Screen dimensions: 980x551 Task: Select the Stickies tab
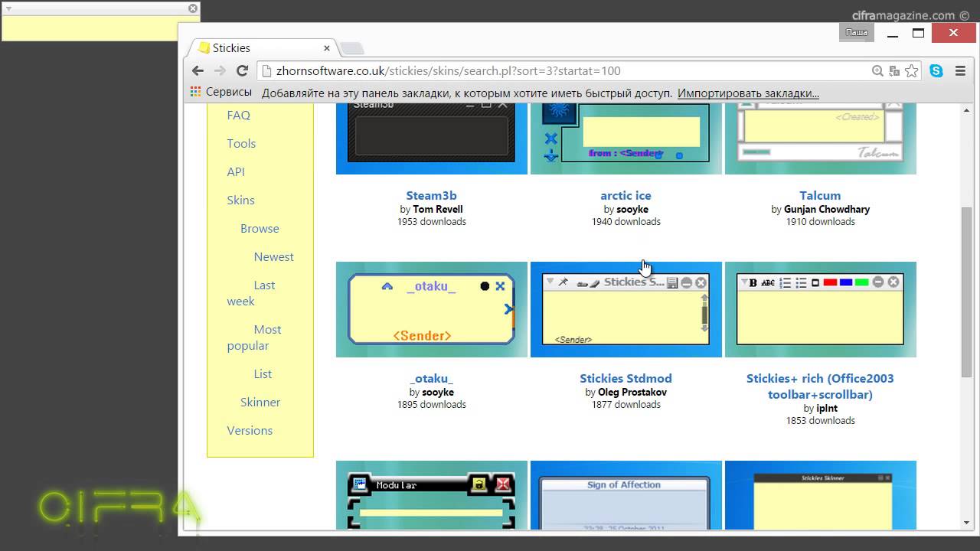(x=261, y=47)
